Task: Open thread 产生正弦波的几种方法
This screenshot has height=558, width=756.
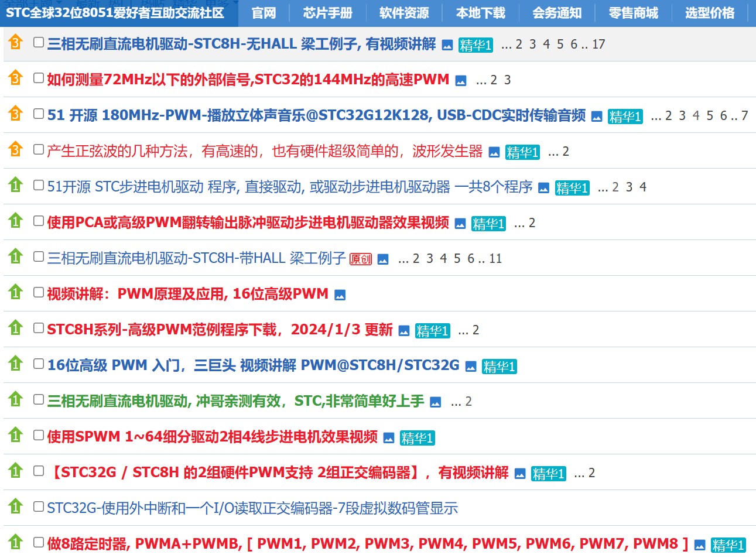Action: click(x=265, y=151)
